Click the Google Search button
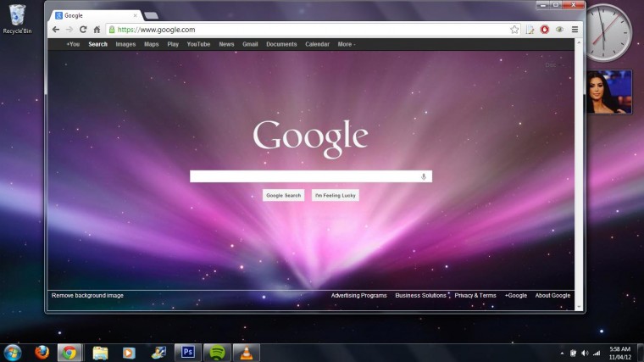Screen dimensions: 644x362 283,195
